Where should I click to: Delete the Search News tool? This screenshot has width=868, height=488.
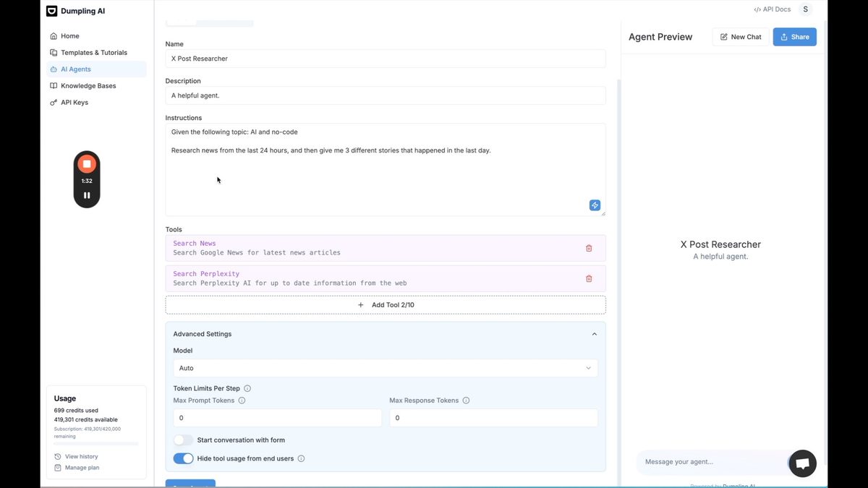point(589,248)
